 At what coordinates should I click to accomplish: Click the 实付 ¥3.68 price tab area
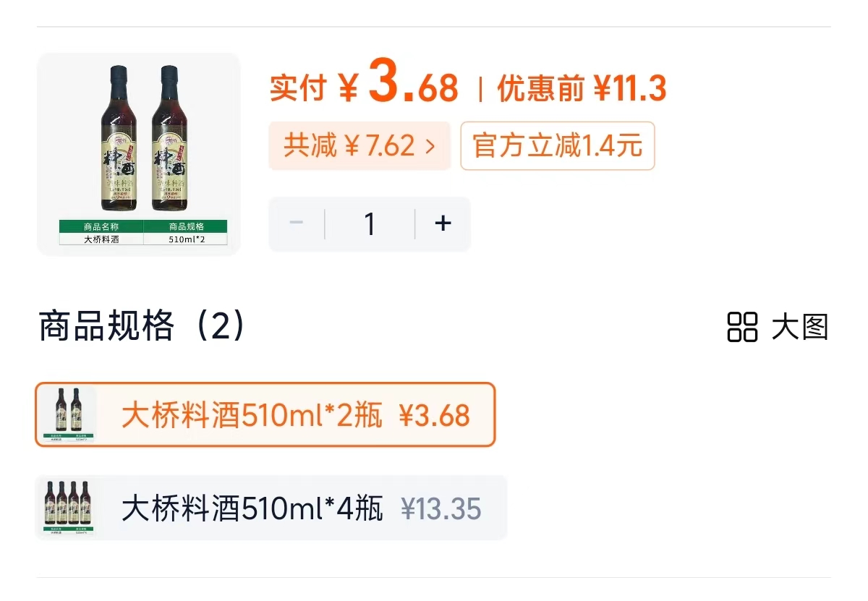tap(362, 87)
